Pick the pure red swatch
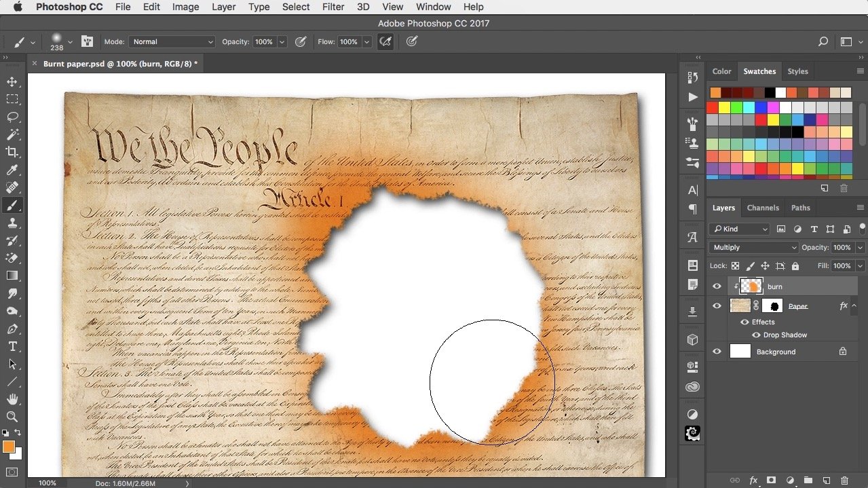Image resolution: width=868 pixels, height=488 pixels. pyautogui.click(x=712, y=107)
